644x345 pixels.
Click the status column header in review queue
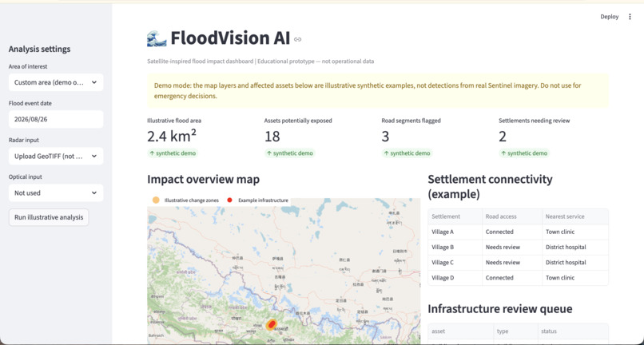click(x=573, y=331)
